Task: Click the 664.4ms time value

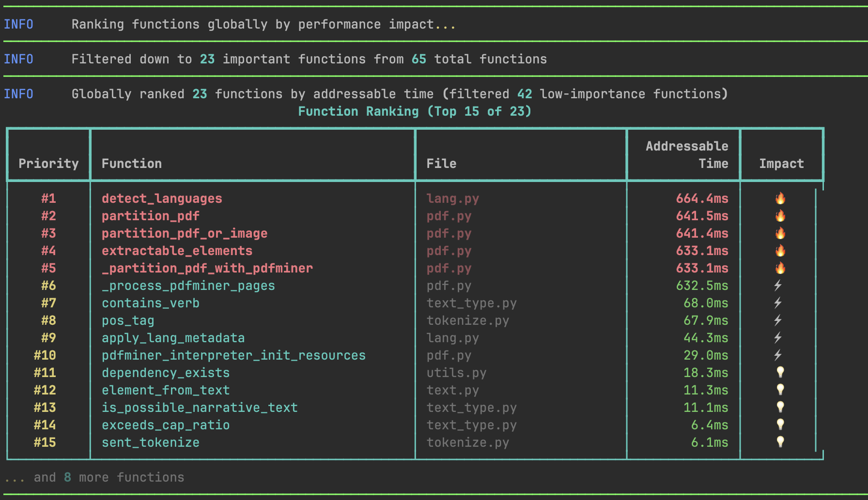Action: 702,198
